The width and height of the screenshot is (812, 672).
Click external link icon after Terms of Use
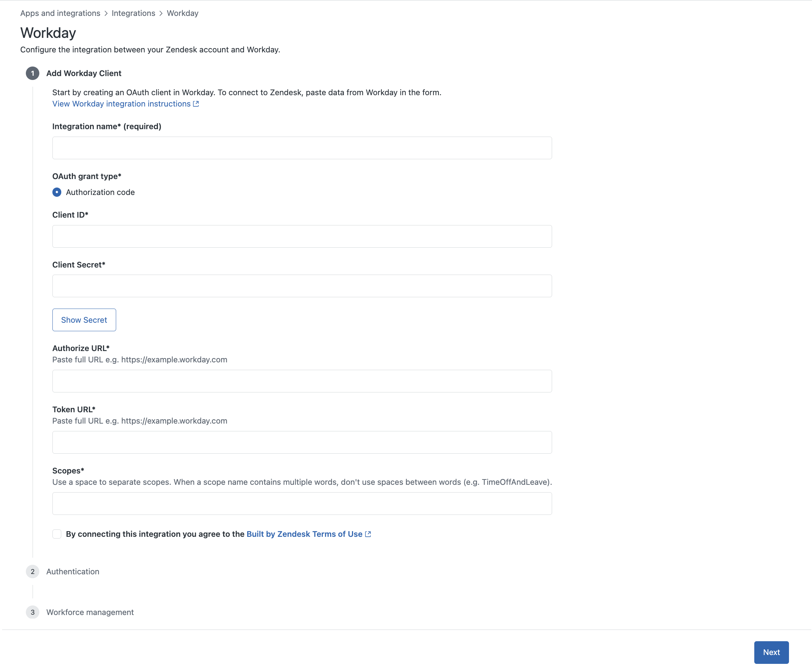[x=368, y=534]
